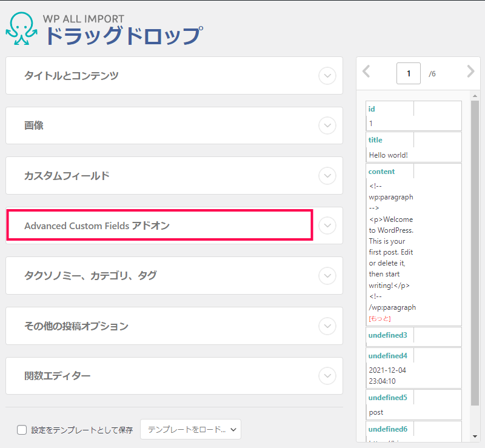The height and width of the screenshot is (448, 485).
Task: Click the post value under undefined5
Action: point(376,412)
